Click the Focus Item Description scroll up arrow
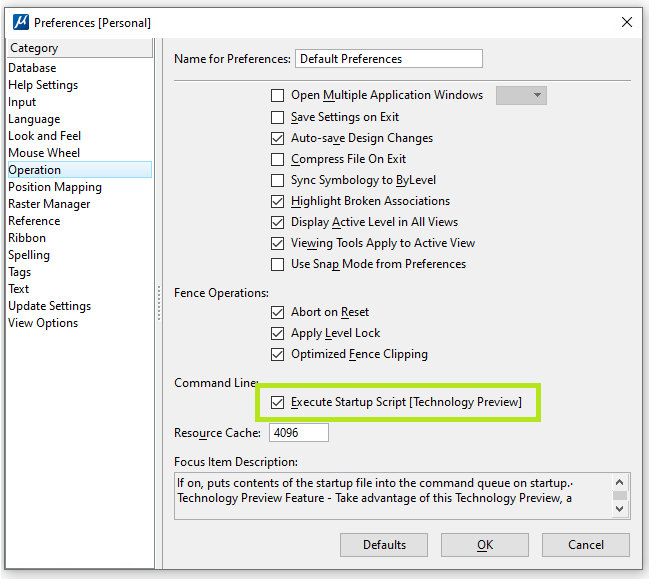 620,482
